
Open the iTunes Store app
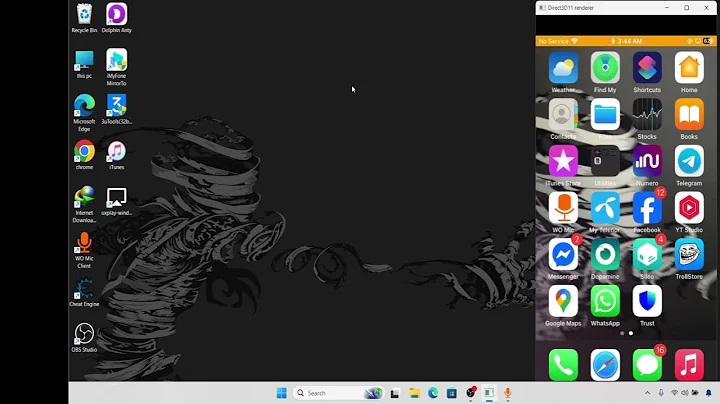563,161
